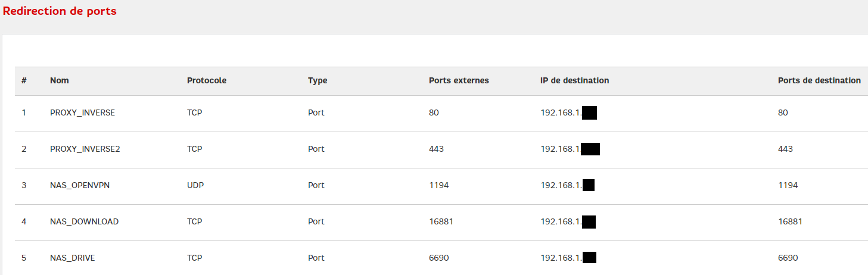
Task: Click the "Redirection de ports" page title
Action: [x=60, y=11]
